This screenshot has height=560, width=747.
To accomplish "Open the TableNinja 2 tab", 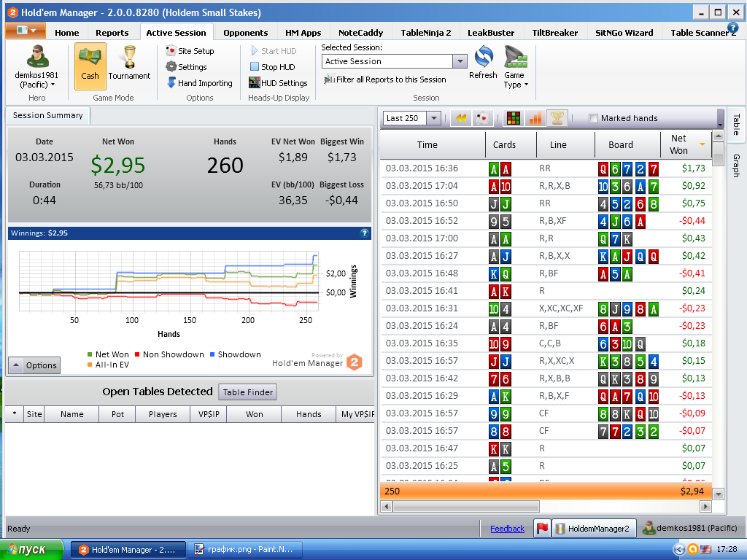I will [x=425, y=33].
